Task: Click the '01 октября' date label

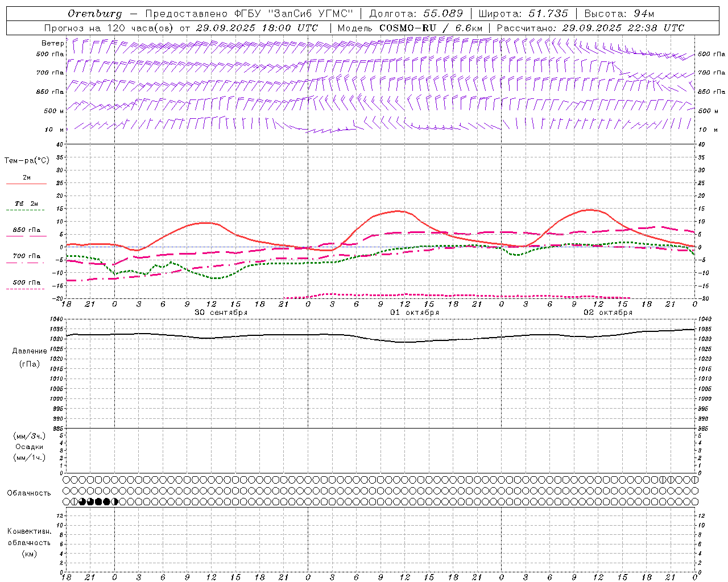Action: coord(414,313)
